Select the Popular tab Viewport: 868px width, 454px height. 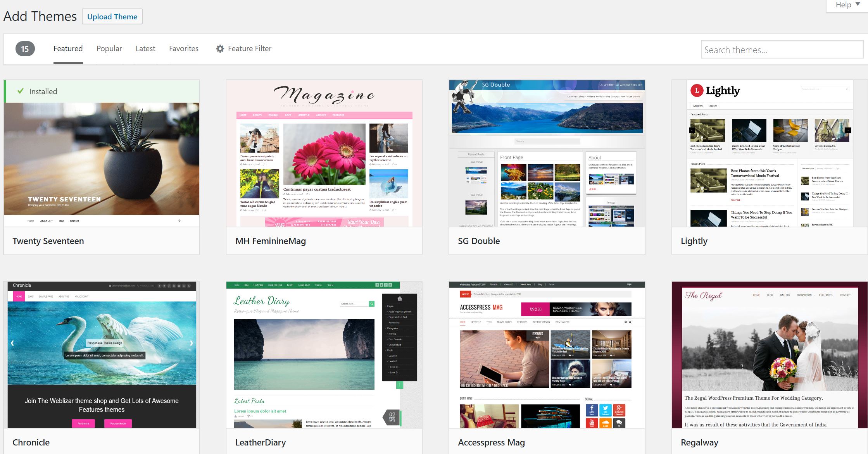coord(109,49)
